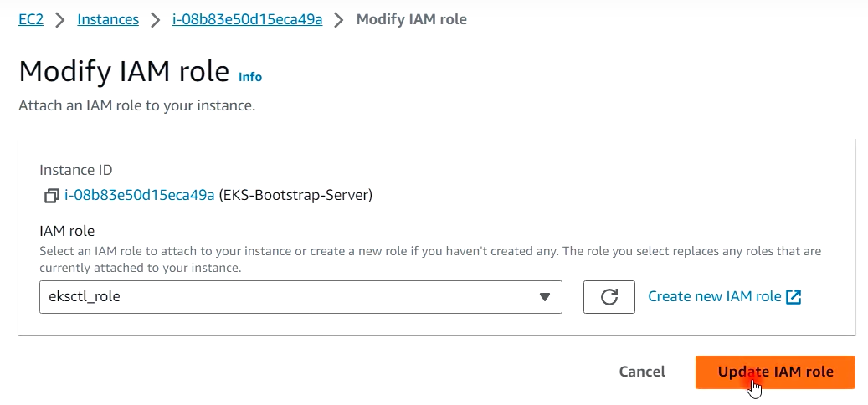
Task: Click the '(EKS-Bootstrap-Server)' instance name text
Action: pos(295,195)
